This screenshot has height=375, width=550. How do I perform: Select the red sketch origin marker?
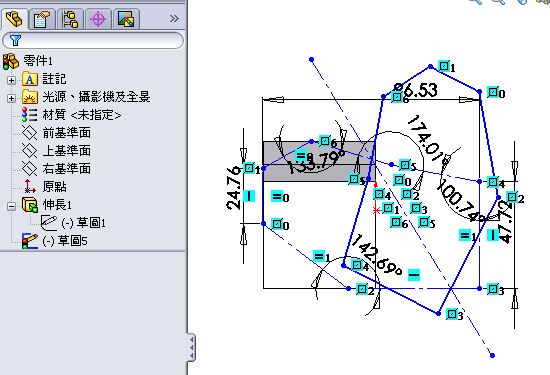[x=376, y=210]
